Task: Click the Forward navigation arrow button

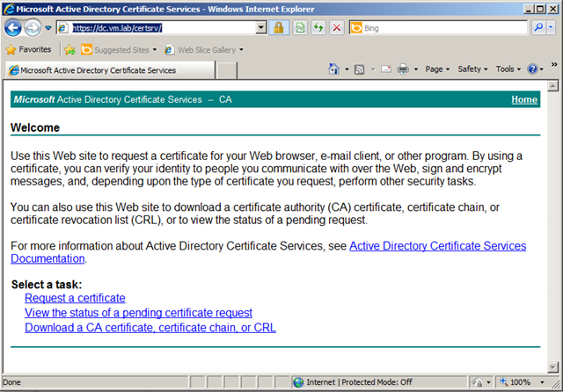Action: [33, 28]
